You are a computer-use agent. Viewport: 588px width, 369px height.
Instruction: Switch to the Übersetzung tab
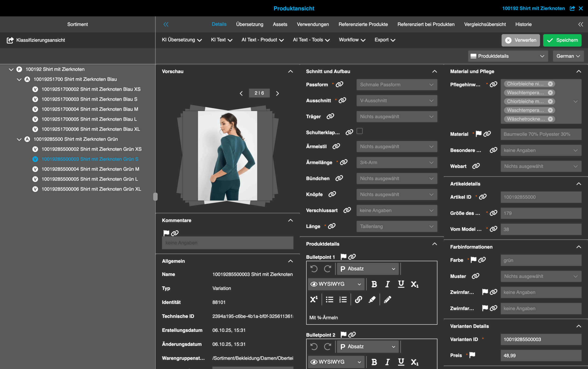tap(250, 24)
